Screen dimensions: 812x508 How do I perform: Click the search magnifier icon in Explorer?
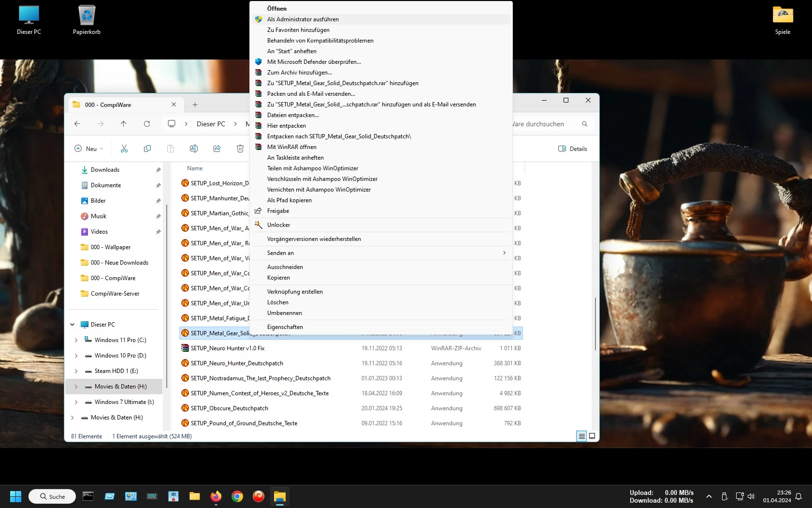click(585, 124)
